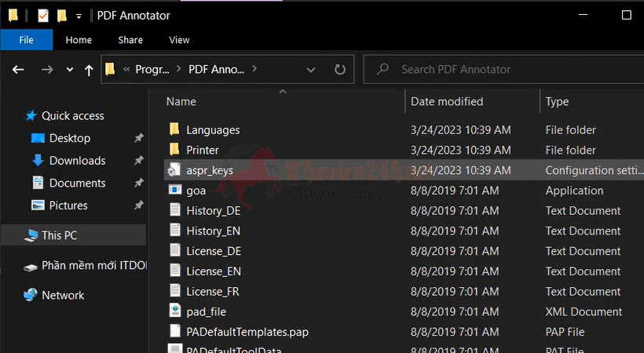Select pad_file XML document icon
Image resolution: width=644 pixels, height=353 pixels.
(175, 311)
